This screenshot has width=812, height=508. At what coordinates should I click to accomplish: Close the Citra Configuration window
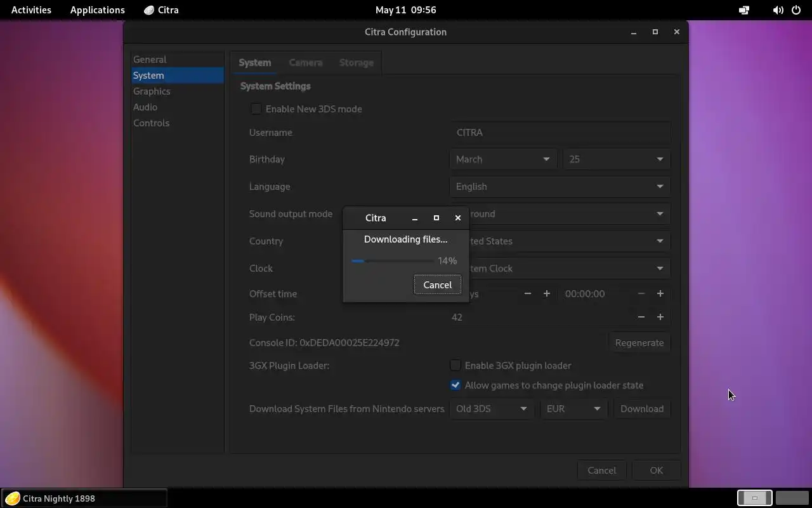(677, 32)
